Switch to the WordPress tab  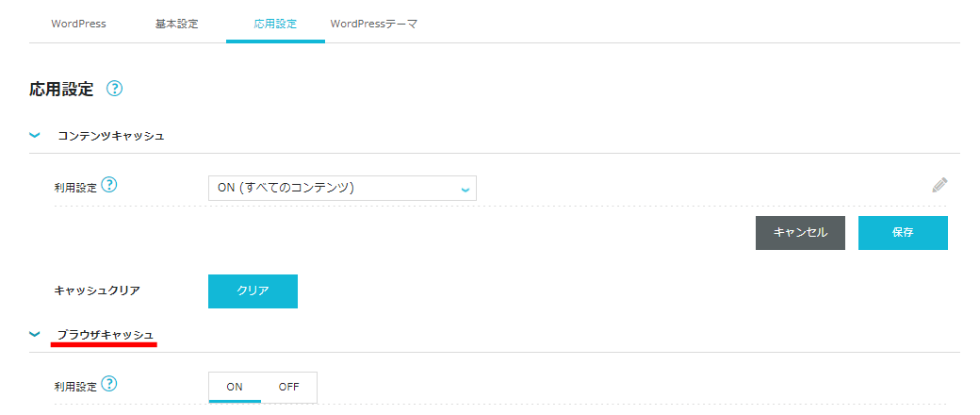79,24
